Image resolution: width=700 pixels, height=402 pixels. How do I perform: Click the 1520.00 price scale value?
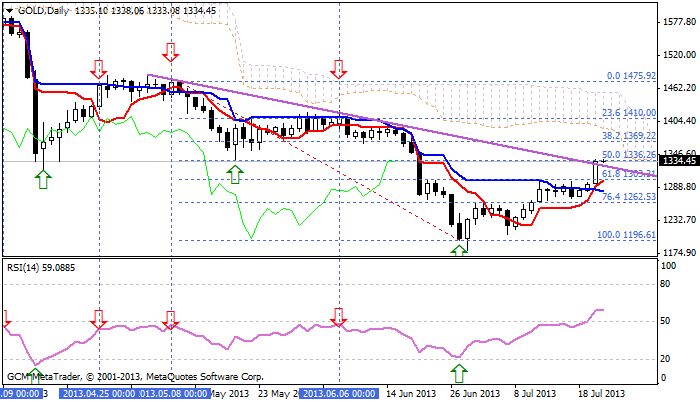pos(680,55)
